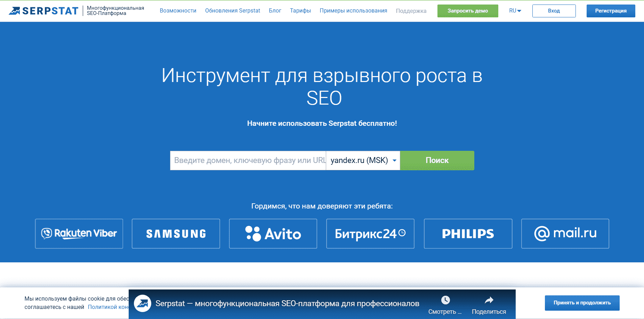Image resolution: width=644 pixels, height=319 pixels.
Task: Go to the Блог page
Action: coord(275,11)
